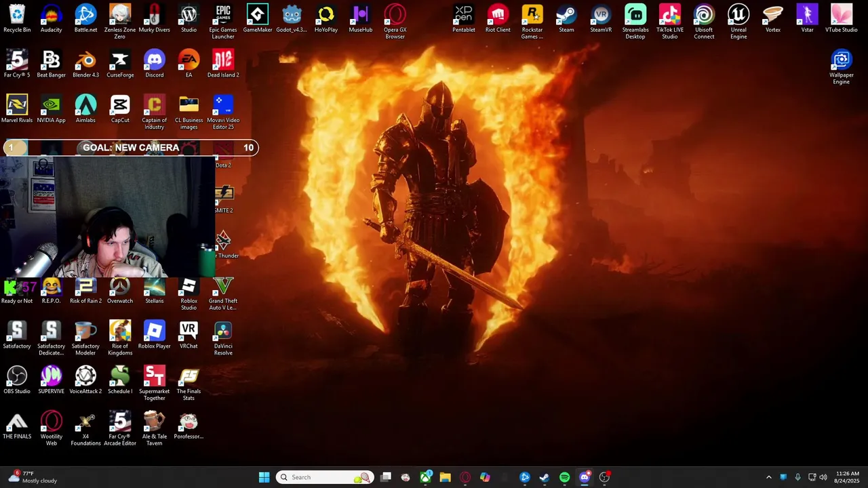Open the Riot Client shortcut
Image resolution: width=868 pixels, height=488 pixels.
coord(498,19)
